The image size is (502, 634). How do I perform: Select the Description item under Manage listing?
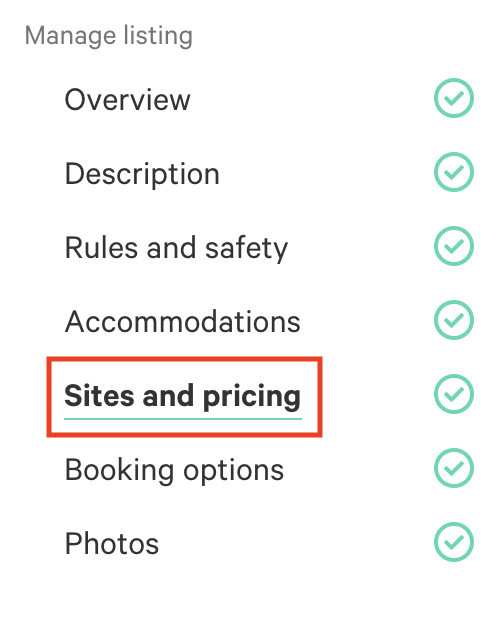(142, 175)
